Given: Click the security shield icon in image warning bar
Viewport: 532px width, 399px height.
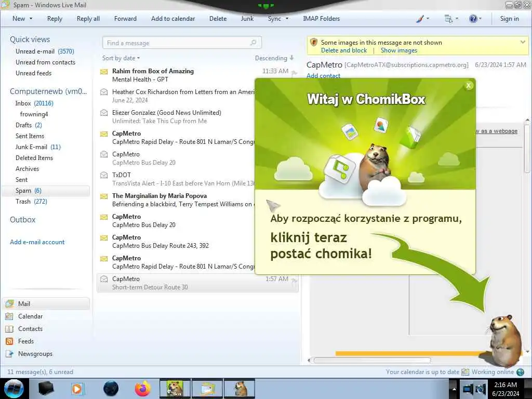Looking at the screenshot, I should 314,43.
